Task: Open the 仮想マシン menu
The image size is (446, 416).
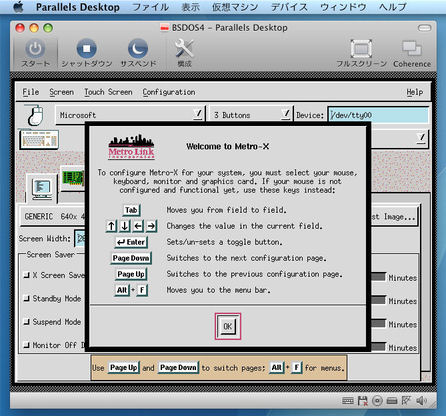Action: 235,7
